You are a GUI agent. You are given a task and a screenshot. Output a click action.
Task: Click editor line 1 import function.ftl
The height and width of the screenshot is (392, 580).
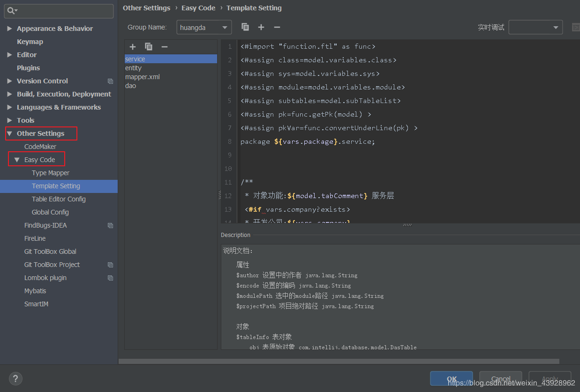[308, 46]
